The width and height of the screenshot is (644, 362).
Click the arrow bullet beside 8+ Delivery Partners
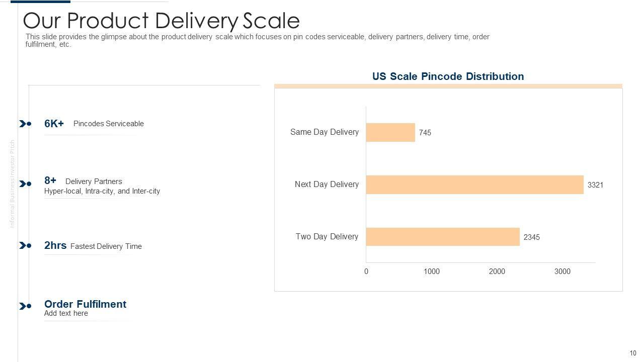[x=25, y=184]
